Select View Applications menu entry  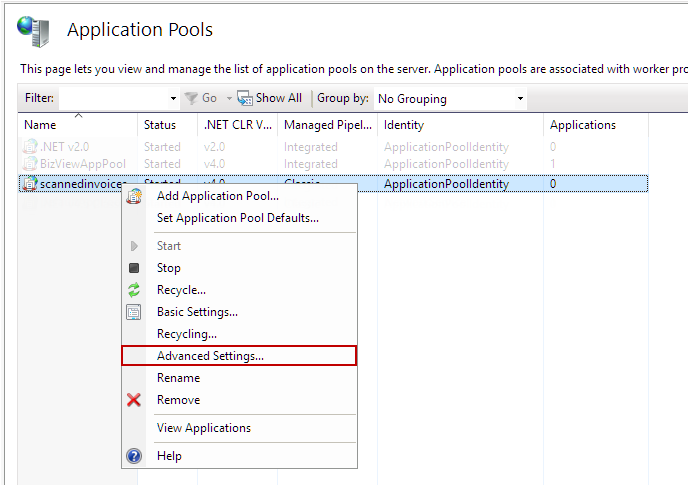[x=203, y=428]
